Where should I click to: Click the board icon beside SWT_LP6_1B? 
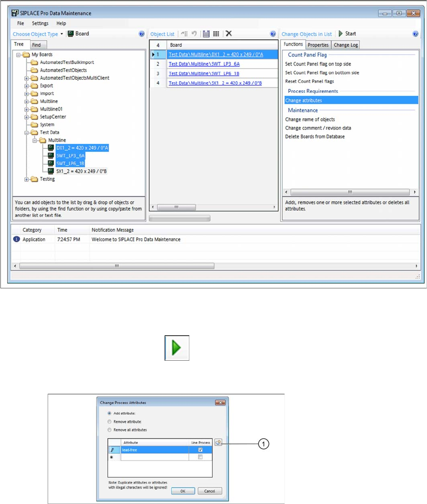[51, 163]
